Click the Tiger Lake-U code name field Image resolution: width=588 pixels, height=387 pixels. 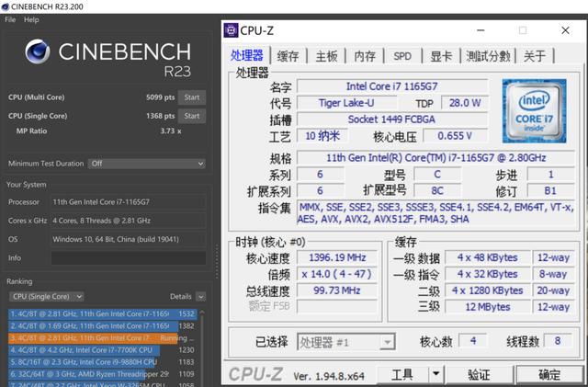point(346,103)
